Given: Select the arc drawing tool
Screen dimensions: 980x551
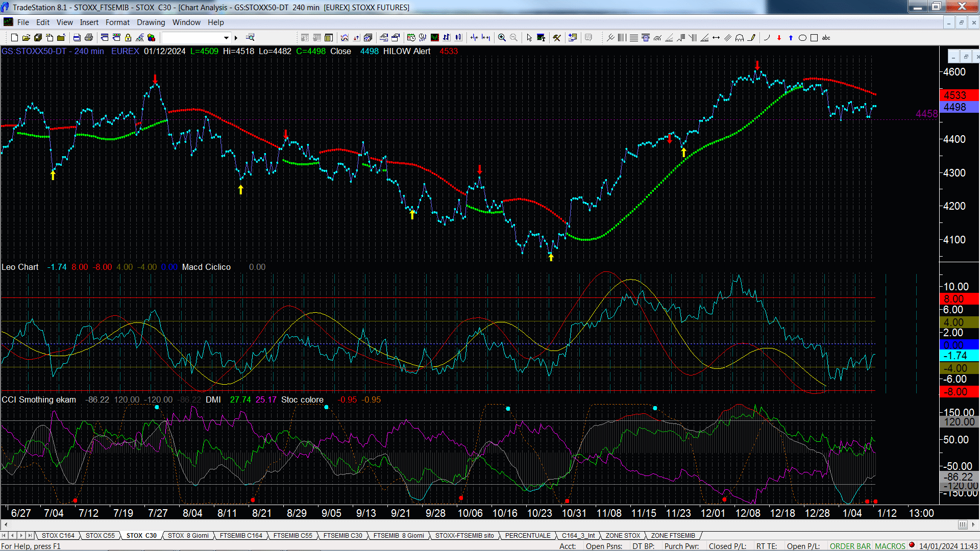Looking at the screenshot, I should [x=767, y=38].
